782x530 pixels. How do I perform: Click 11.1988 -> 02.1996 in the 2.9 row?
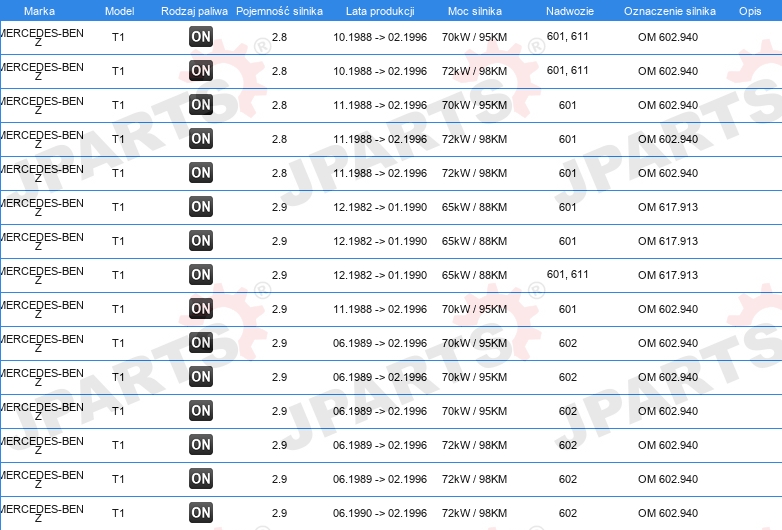point(380,309)
